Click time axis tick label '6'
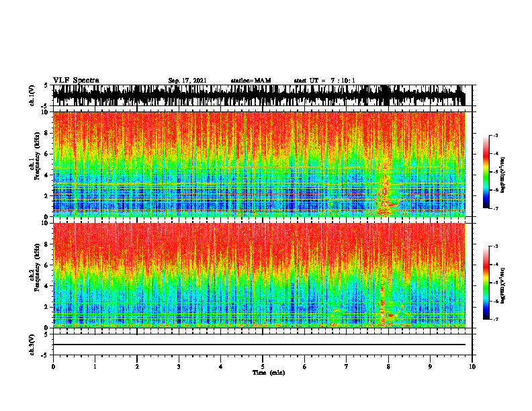Image resolution: width=532 pixels, height=411 pixels. pyautogui.click(x=305, y=367)
